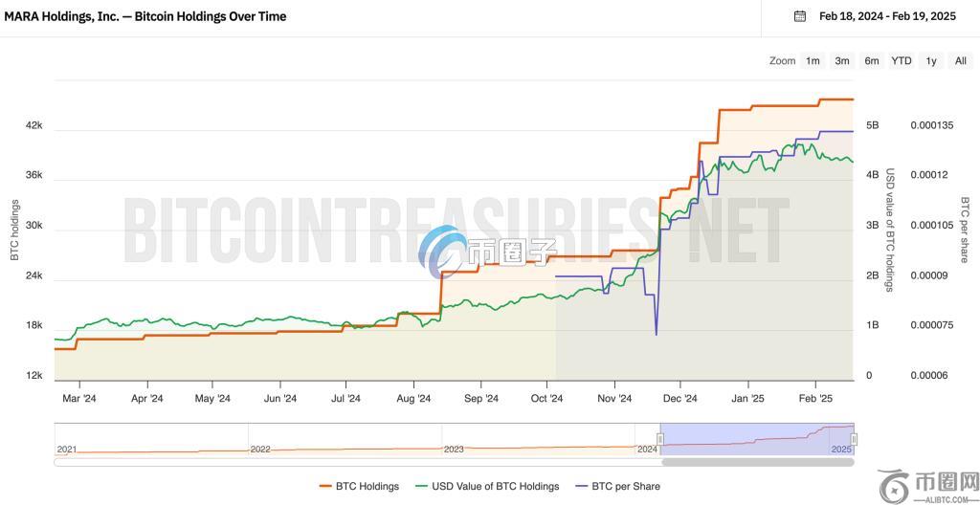Screen dimensions: 980x505
Task: Set chart zoom to 3m
Action: 842,61
